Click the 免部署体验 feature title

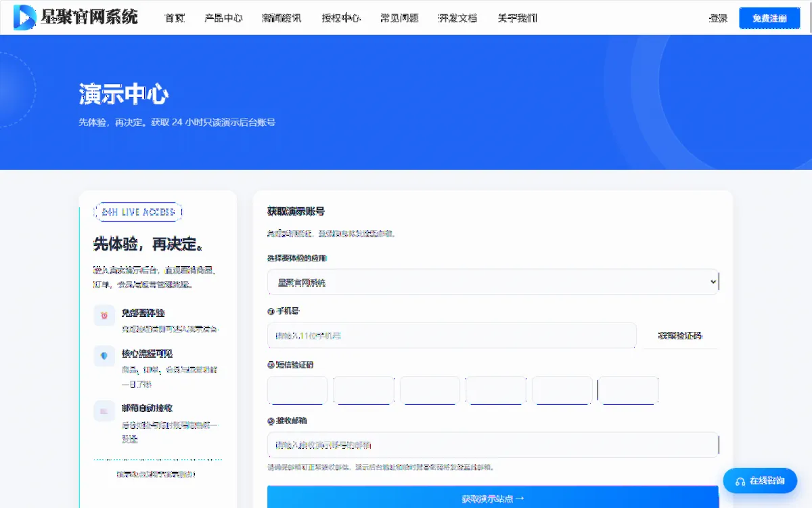[x=143, y=313]
